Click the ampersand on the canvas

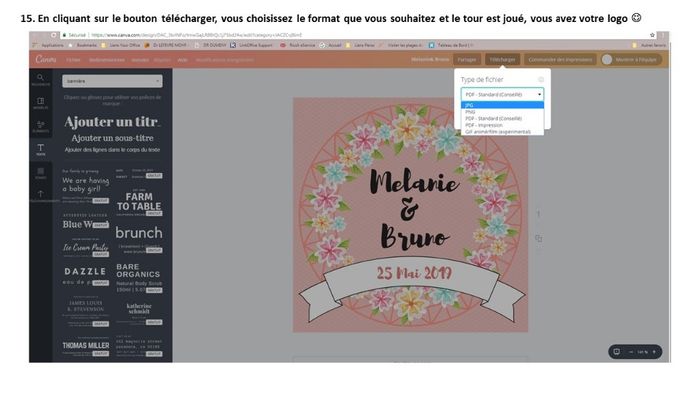click(x=409, y=209)
